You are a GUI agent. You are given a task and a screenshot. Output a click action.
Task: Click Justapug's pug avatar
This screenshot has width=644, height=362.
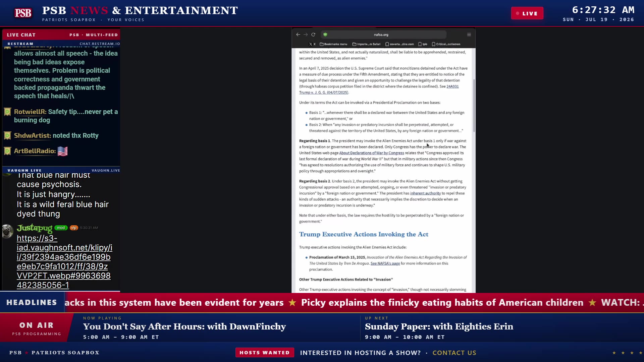[x=7, y=231]
